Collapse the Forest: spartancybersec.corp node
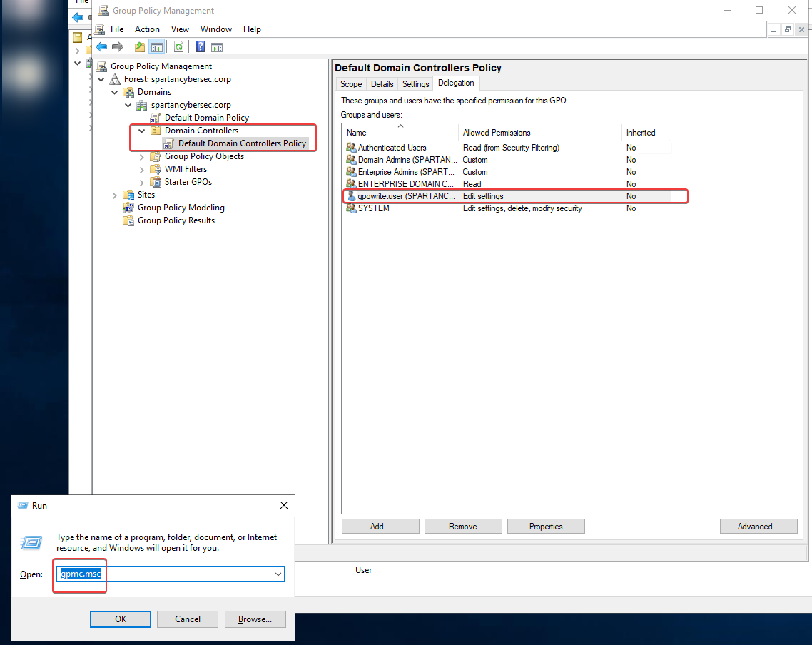Viewport: 812px width, 645px height. click(101, 79)
